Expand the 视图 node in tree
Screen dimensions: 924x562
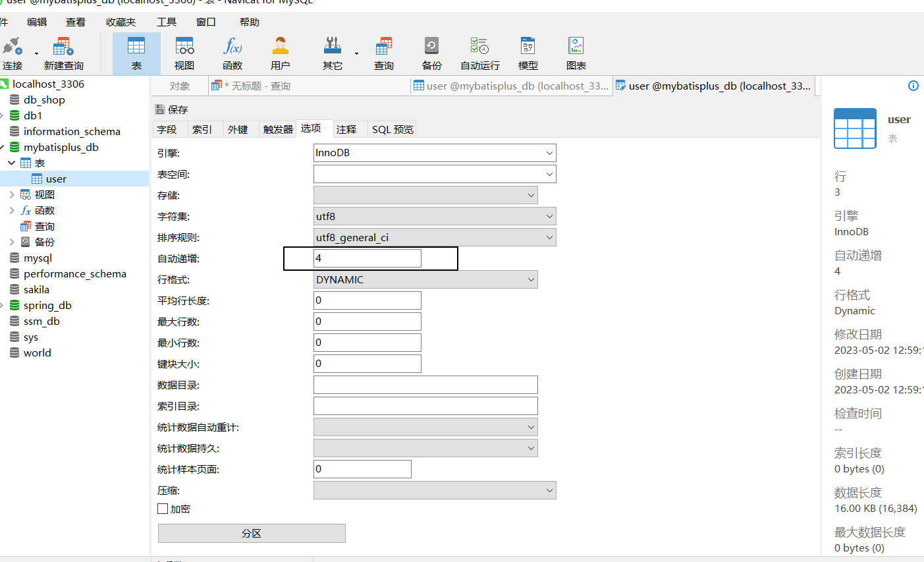click(x=12, y=194)
